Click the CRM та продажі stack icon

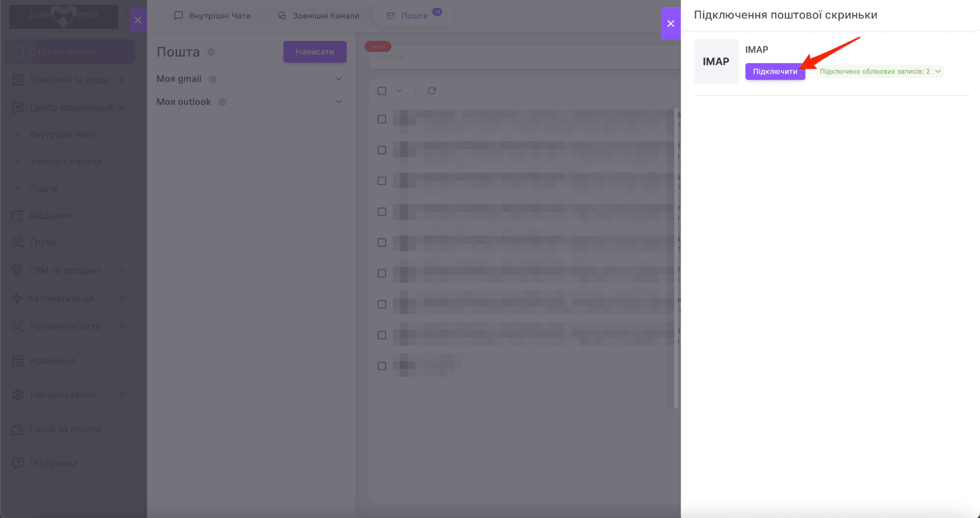pos(17,270)
